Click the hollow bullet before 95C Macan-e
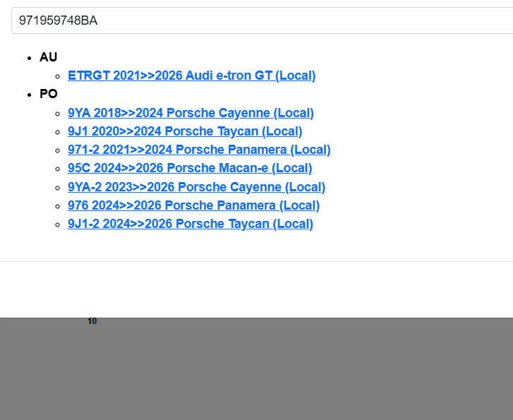The width and height of the screenshot is (513, 420). pyautogui.click(x=57, y=169)
